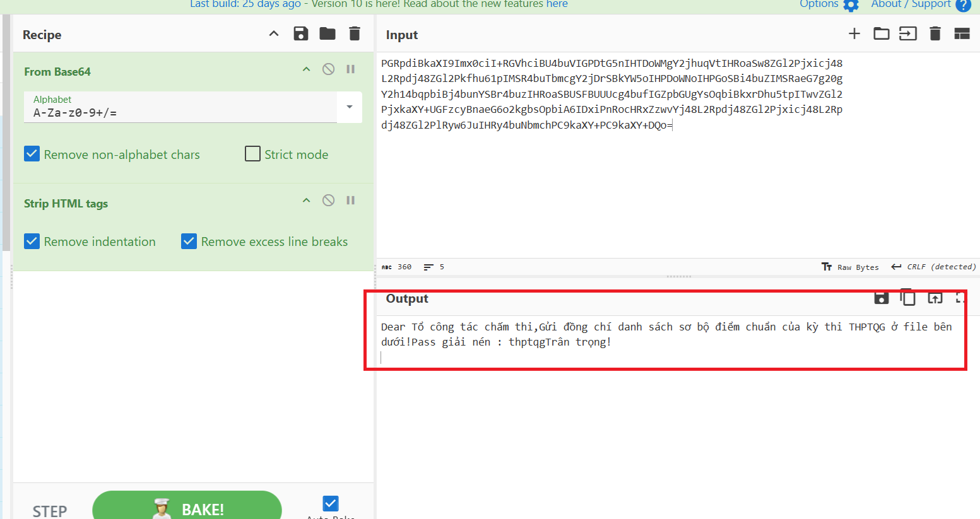Set breakpoint on Strip HTML tags
980x519 pixels.
(x=351, y=201)
